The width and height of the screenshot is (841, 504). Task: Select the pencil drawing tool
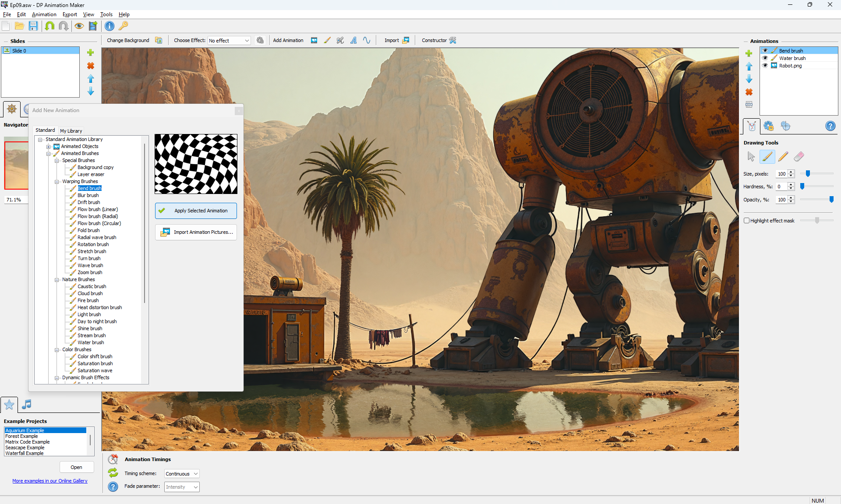coord(783,156)
